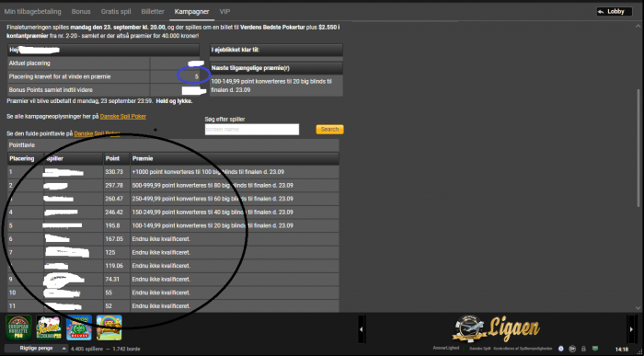Click the green connection status icon
644x356 pixels.
pos(595,349)
